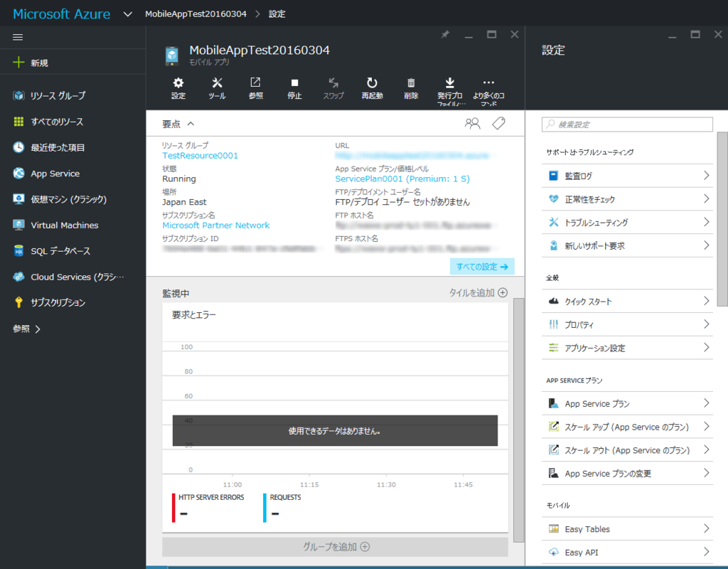The width and height of the screenshot is (728, 569).
Task: Select the App Service sidebar icon
Action: coord(18,174)
